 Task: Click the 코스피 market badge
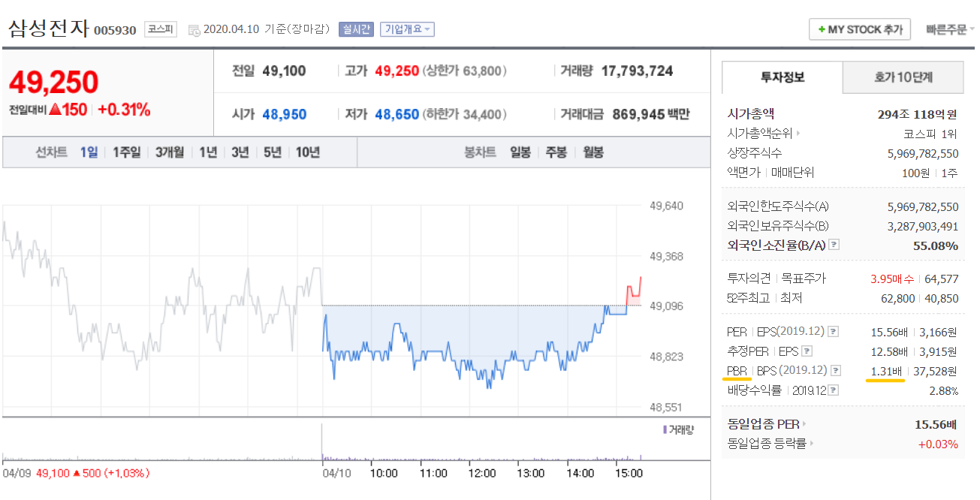(x=160, y=29)
